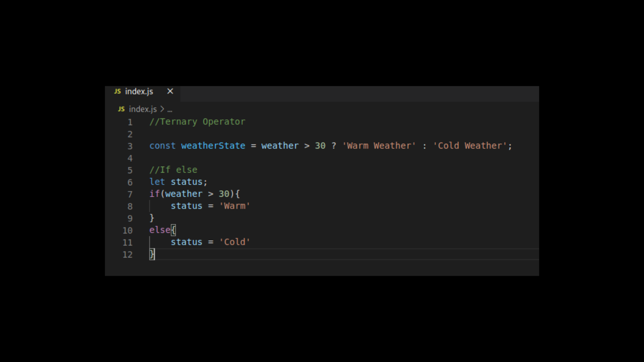The image size is (644, 362).
Task: Expand the breadcrumb chevron after index.js
Action: coord(162,109)
